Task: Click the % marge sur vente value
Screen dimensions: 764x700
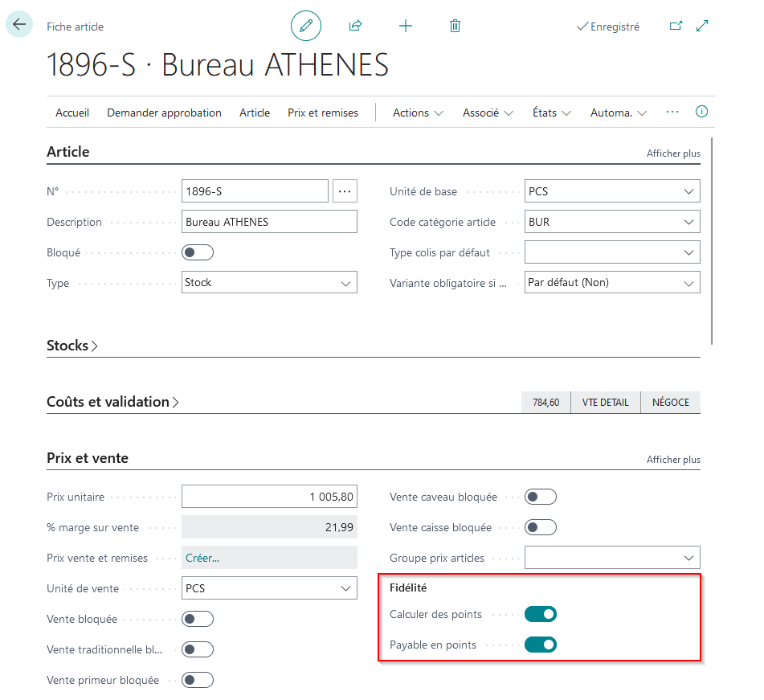Action: [269, 527]
